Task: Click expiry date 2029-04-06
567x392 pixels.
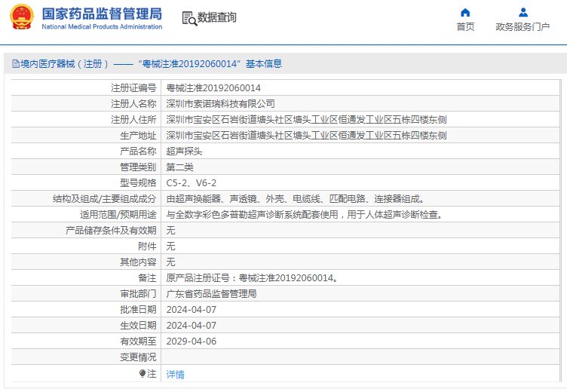Action: coord(192,341)
